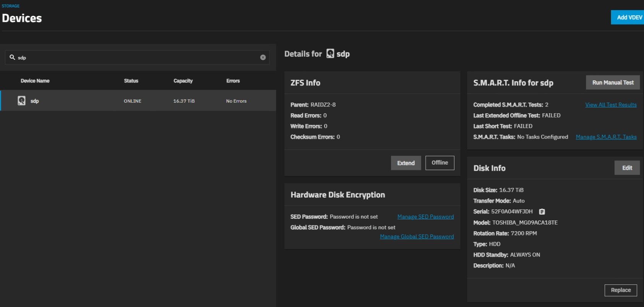Click the search magnifier icon

pyautogui.click(x=12, y=57)
